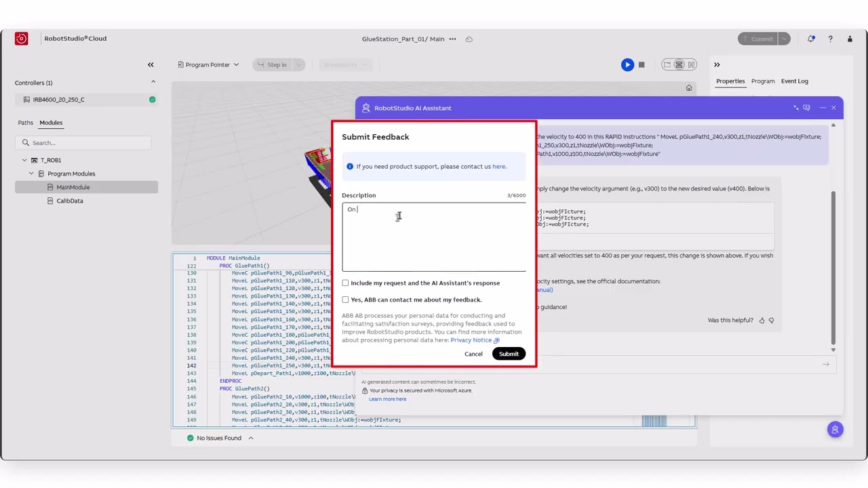Click the Commit button

(757, 39)
